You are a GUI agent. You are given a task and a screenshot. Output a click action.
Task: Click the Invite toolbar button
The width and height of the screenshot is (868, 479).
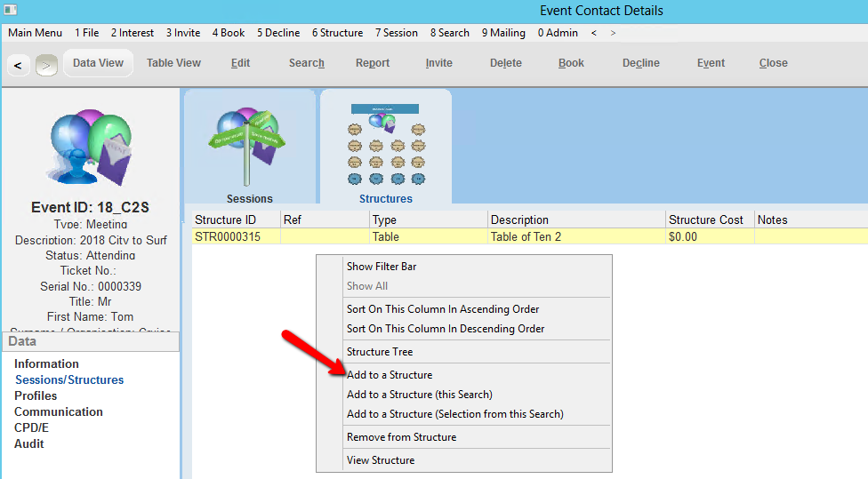click(x=438, y=63)
